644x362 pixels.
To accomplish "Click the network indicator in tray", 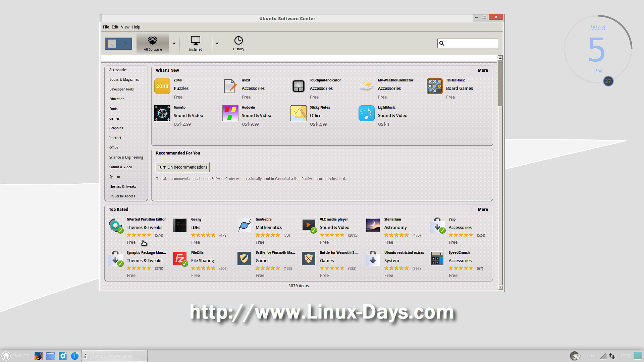I will click(612, 356).
